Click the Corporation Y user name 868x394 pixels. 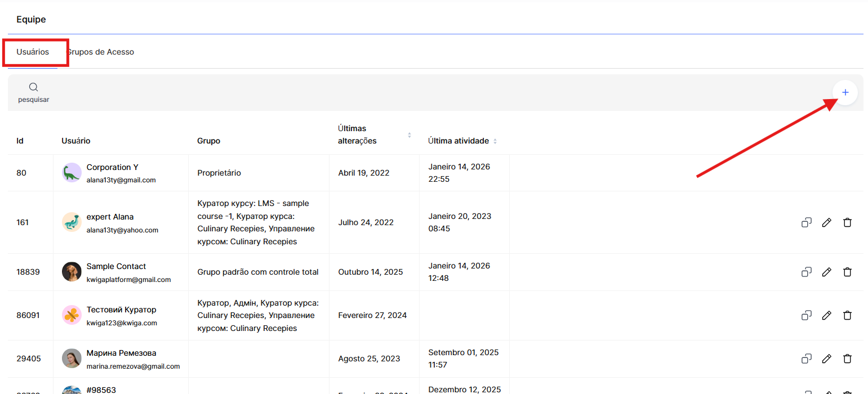[x=112, y=167]
